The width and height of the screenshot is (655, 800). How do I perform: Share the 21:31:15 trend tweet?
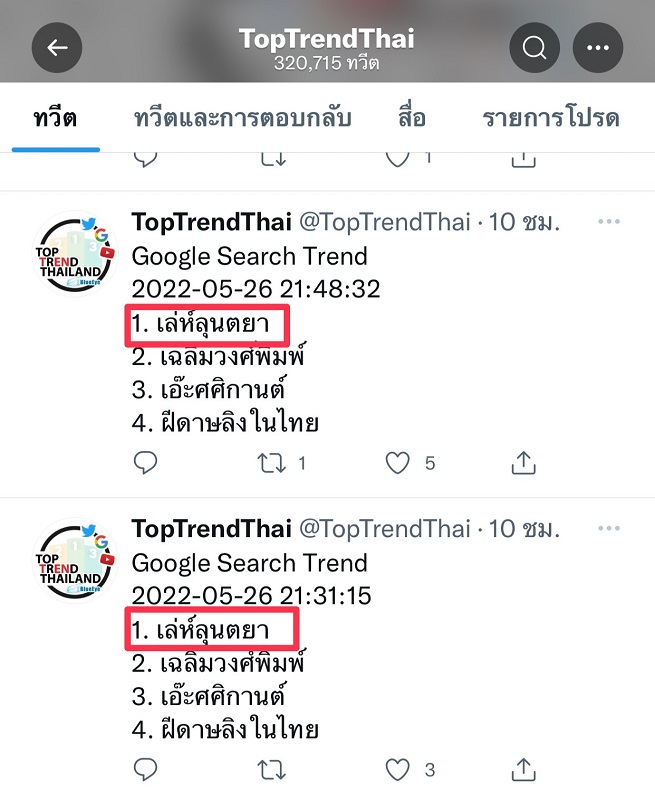pyautogui.click(x=523, y=769)
